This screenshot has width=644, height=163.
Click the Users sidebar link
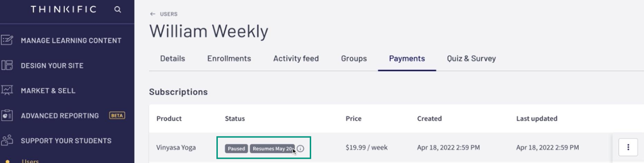[30, 161]
